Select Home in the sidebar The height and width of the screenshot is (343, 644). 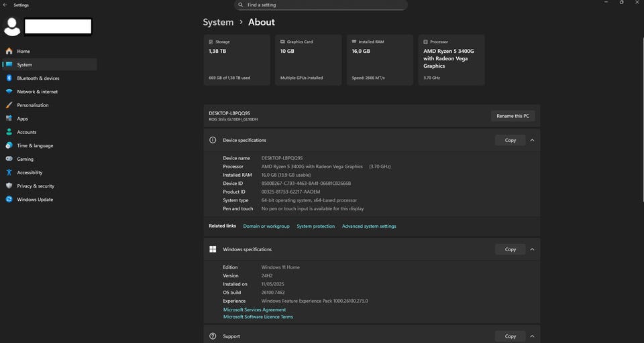tap(23, 52)
